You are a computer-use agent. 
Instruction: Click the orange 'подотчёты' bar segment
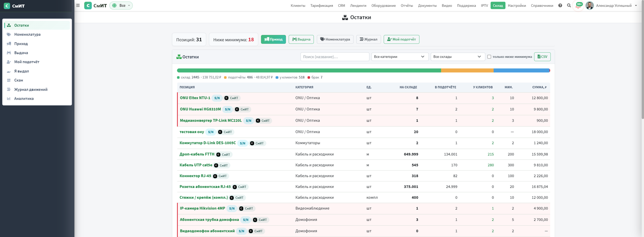click(467, 70)
